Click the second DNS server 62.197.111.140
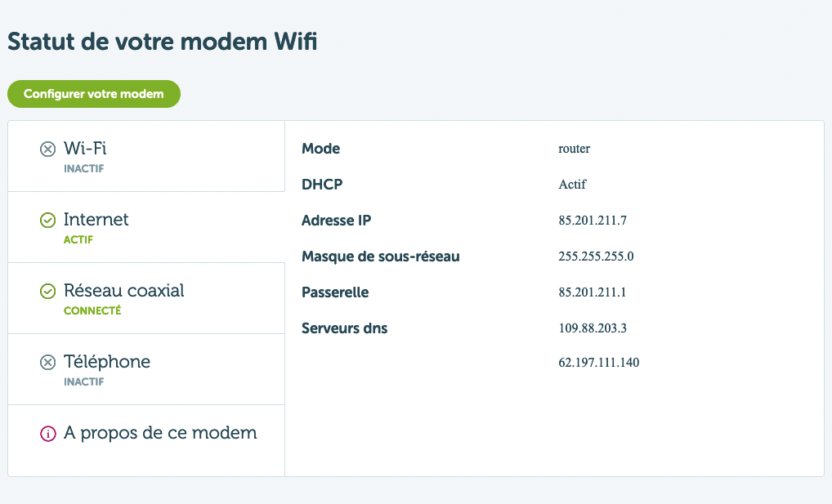The width and height of the screenshot is (832, 504). pyautogui.click(x=598, y=363)
